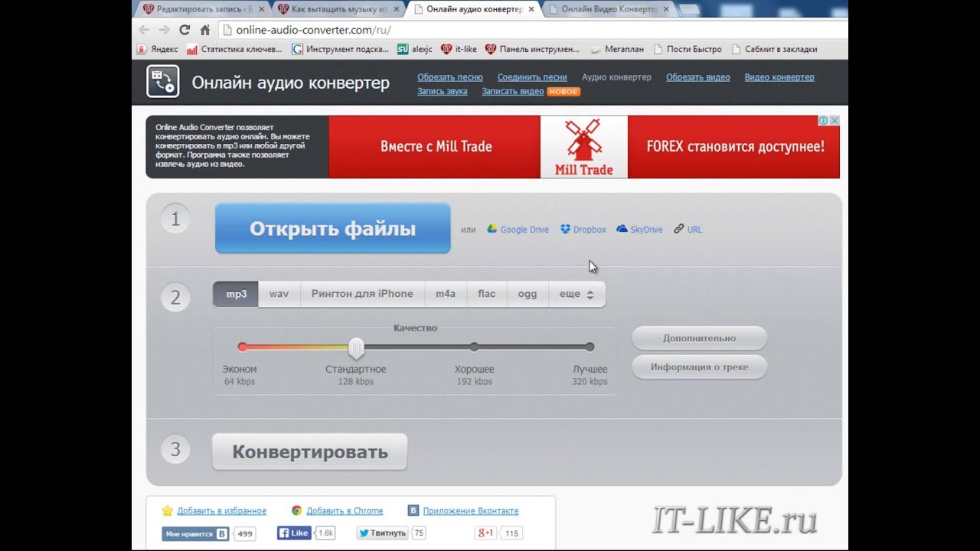Add a file by URL link
The image size is (980, 551).
pyautogui.click(x=688, y=230)
